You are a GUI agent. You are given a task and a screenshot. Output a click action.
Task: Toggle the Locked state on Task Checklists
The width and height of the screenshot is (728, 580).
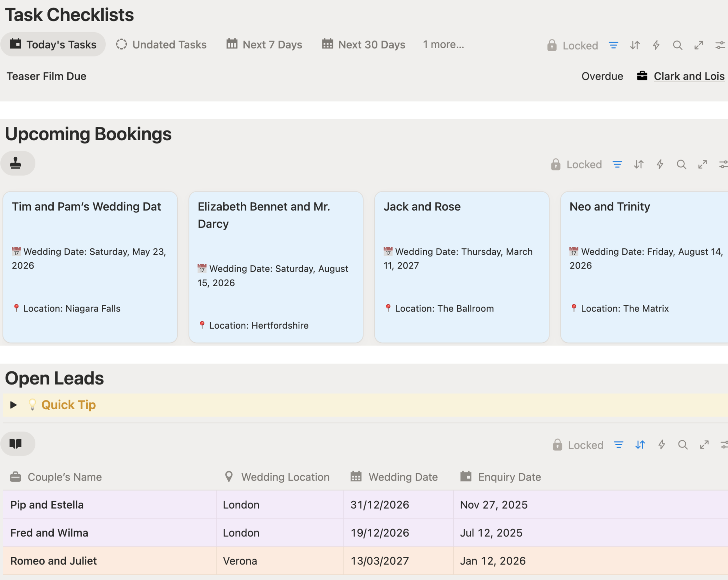tap(573, 45)
